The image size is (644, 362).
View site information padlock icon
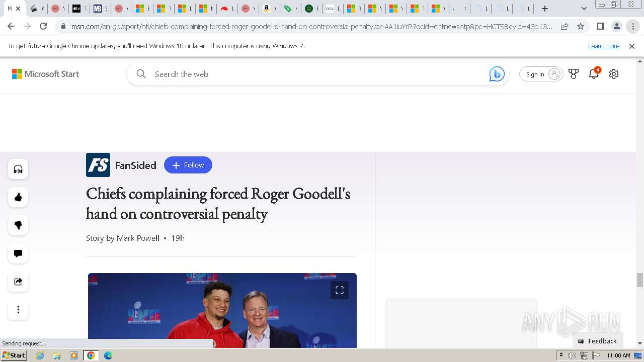click(63, 26)
